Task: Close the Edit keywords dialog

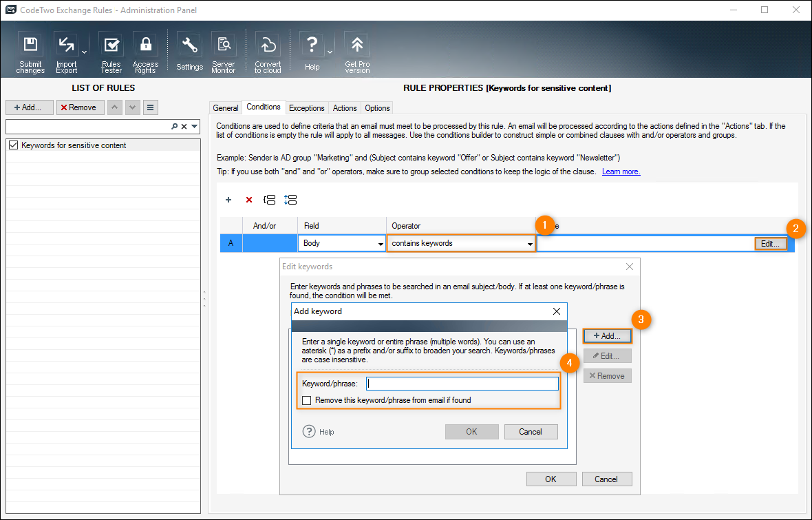Action: click(629, 267)
